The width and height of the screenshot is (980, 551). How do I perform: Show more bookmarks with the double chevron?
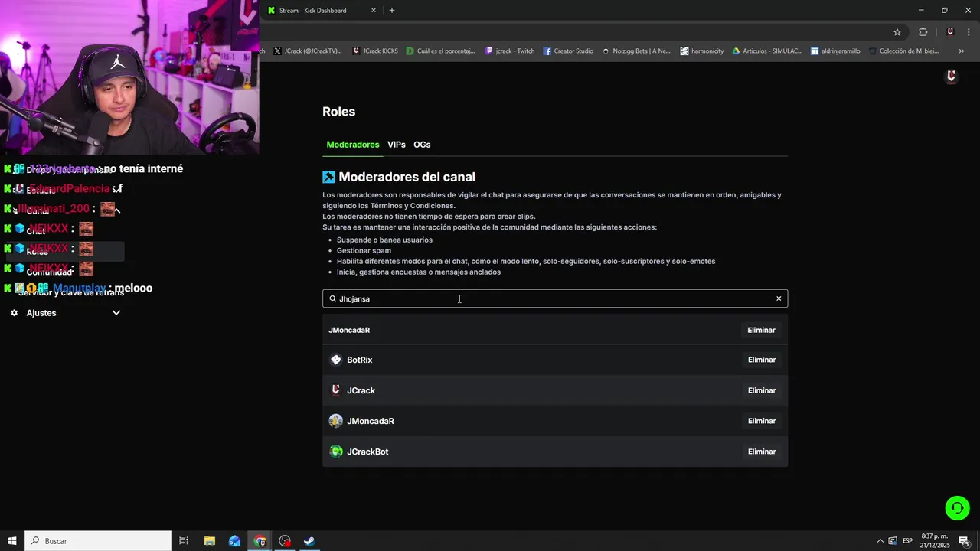click(962, 51)
